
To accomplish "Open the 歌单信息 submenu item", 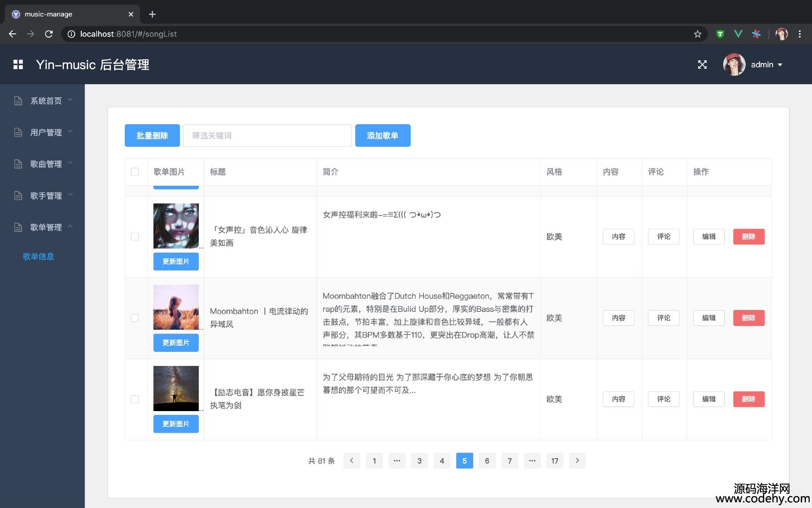I will pos(39,256).
